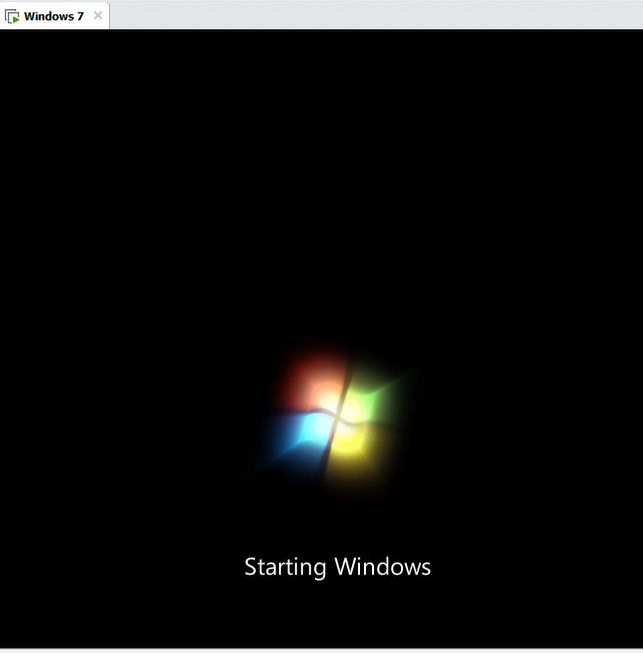Click the "Starting Windows" text
This screenshot has height=653, width=643.
(x=337, y=567)
